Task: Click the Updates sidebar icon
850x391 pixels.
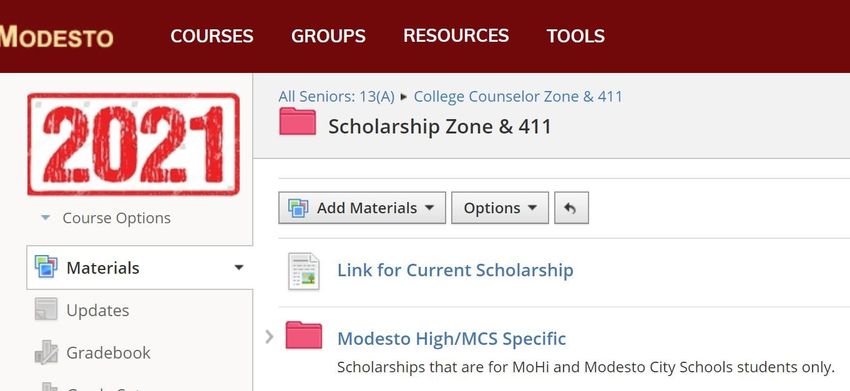Action: [46, 310]
